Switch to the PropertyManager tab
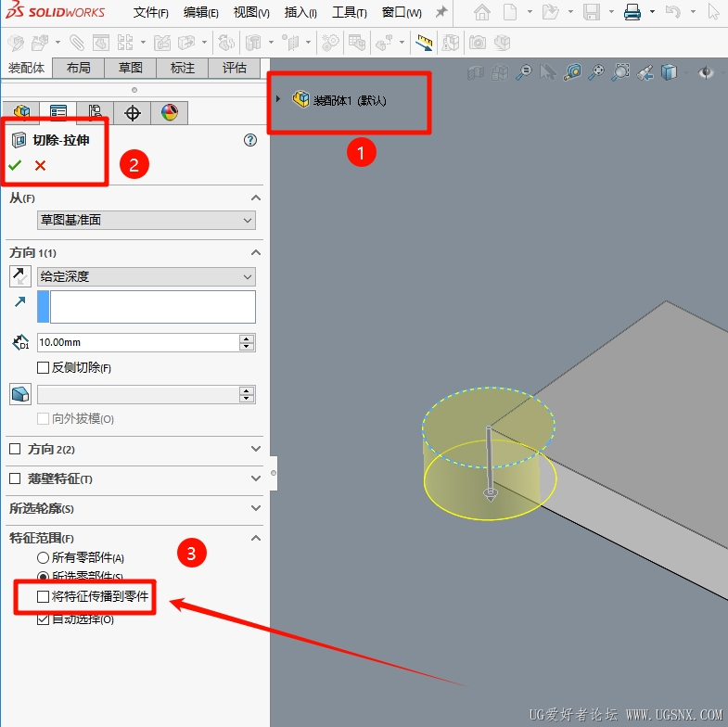The image size is (728, 727). [58, 112]
